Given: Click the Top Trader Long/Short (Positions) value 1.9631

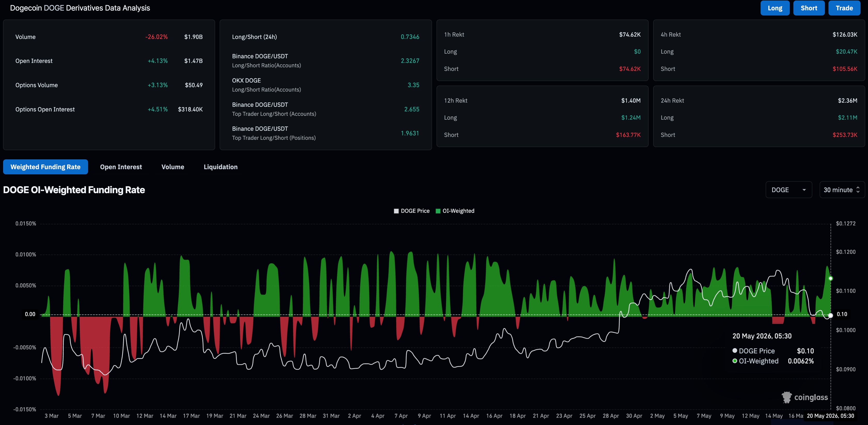Looking at the screenshot, I should point(410,133).
